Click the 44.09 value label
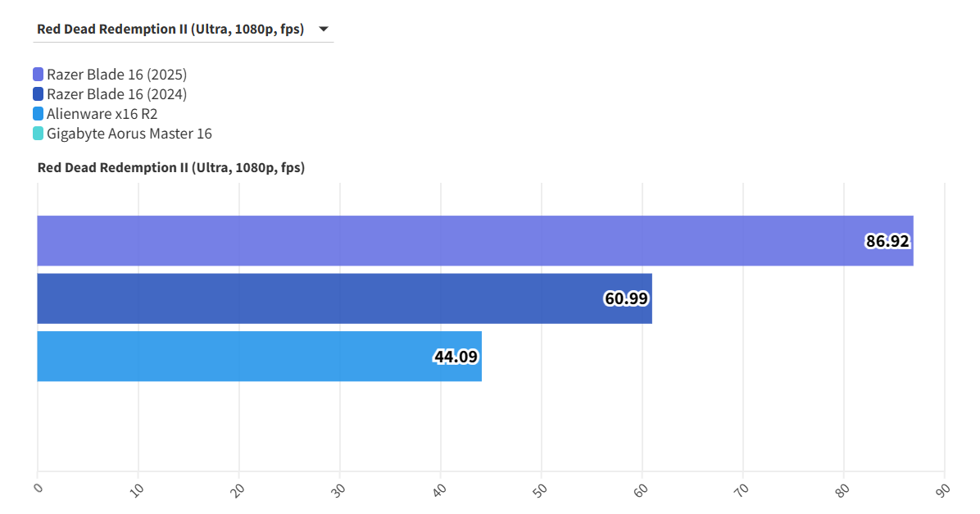Image resolution: width=980 pixels, height=514 pixels. (x=456, y=357)
